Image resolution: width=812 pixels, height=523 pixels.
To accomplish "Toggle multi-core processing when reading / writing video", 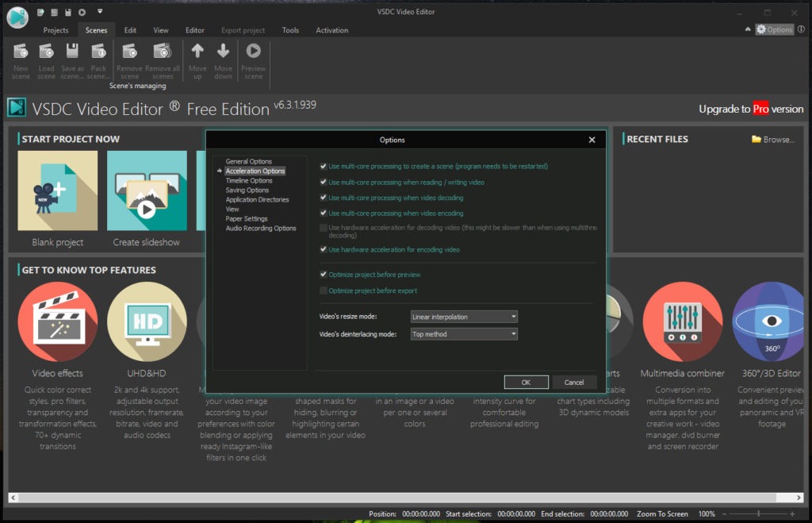I will pyautogui.click(x=324, y=182).
